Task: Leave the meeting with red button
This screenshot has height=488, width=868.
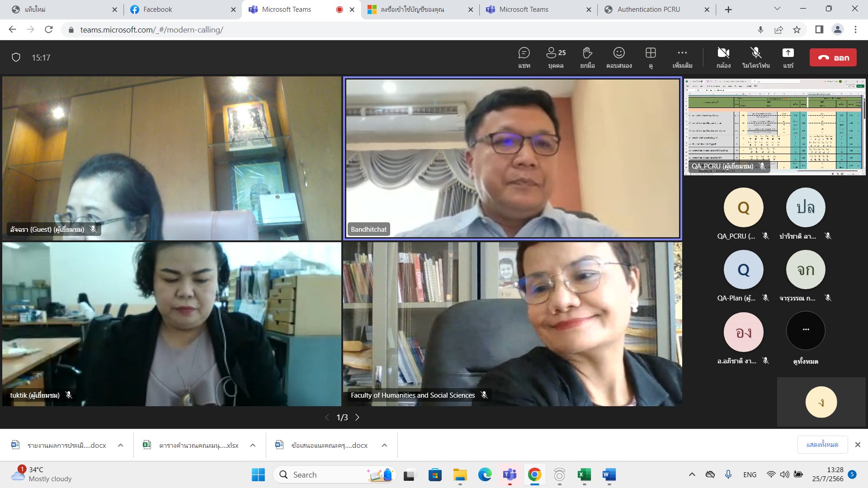Action: pos(833,57)
